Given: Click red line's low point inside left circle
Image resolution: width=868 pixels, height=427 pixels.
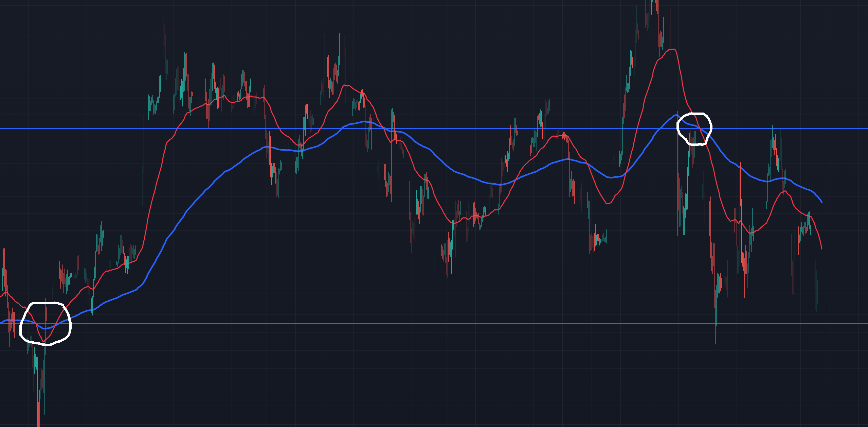Looking at the screenshot, I should (x=43, y=341).
